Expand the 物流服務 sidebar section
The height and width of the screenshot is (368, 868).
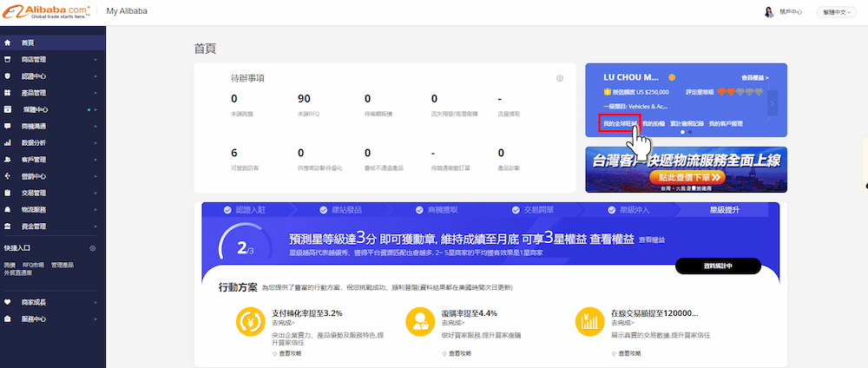pyautogui.click(x=52, y=209)
